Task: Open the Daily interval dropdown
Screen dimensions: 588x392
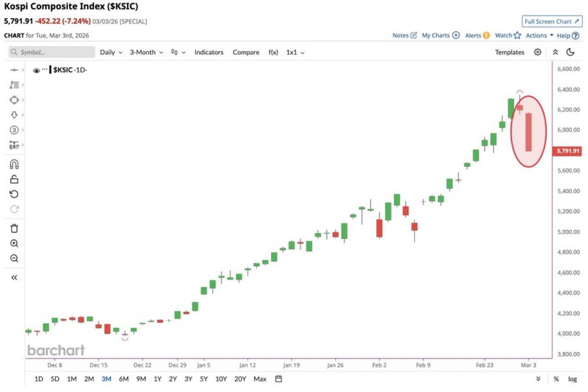Action: click(111, 52)
